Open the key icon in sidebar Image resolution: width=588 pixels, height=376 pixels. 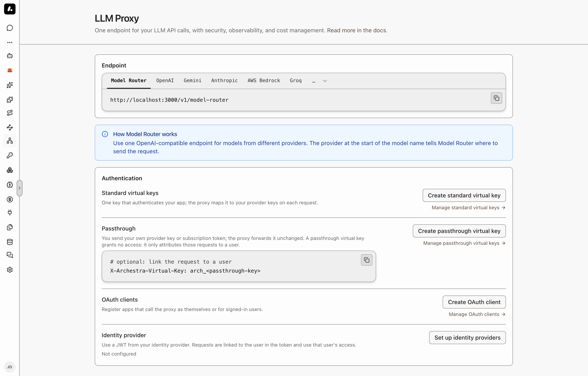coord(10,156)
